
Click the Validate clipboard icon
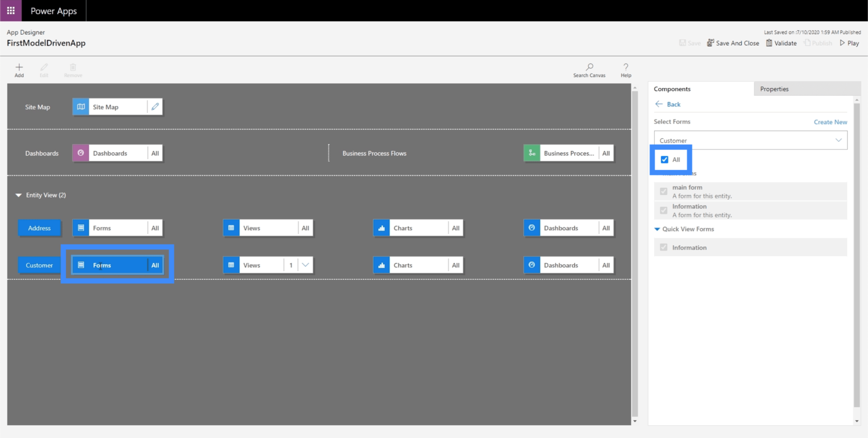[x=769, y=43]
